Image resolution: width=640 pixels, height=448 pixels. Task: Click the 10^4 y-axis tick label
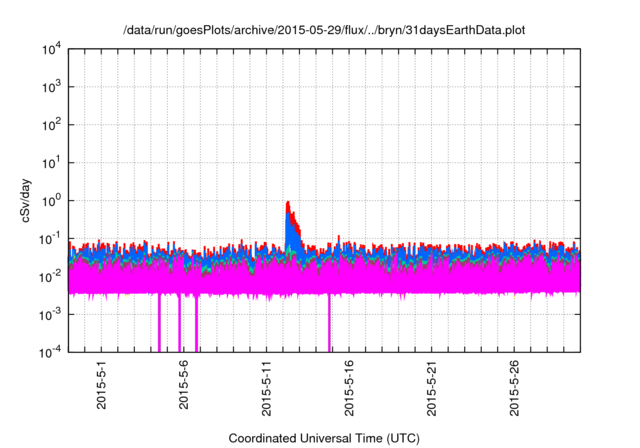click(x=51, y=49)
